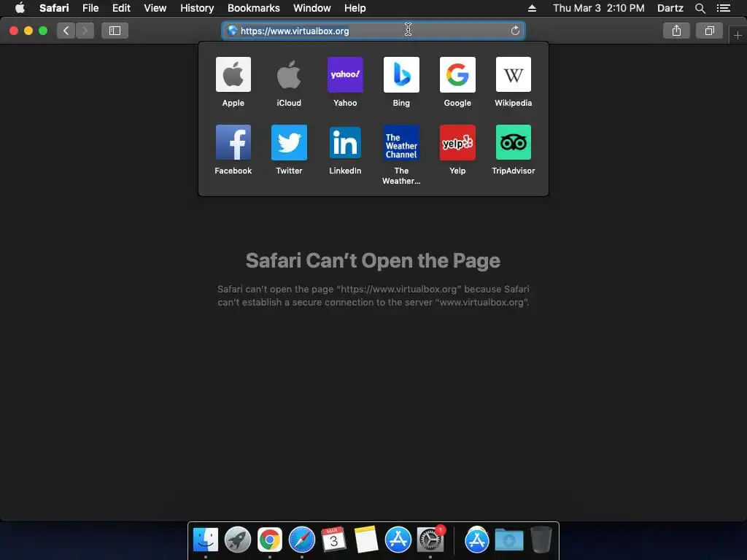Screen dimensions: 747x560
Task: Click the Dartz user name in menu bar
Action: 670,8
